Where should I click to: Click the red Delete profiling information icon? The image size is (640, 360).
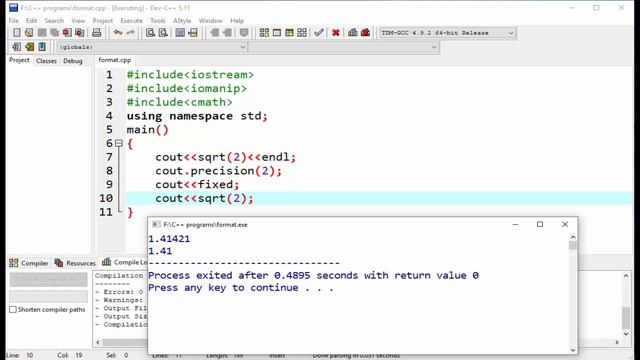coord(365,33)
